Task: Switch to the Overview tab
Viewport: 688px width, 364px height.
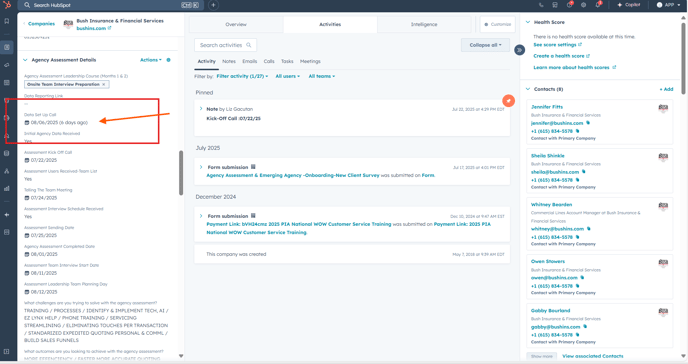Action: tap(236, 25)
